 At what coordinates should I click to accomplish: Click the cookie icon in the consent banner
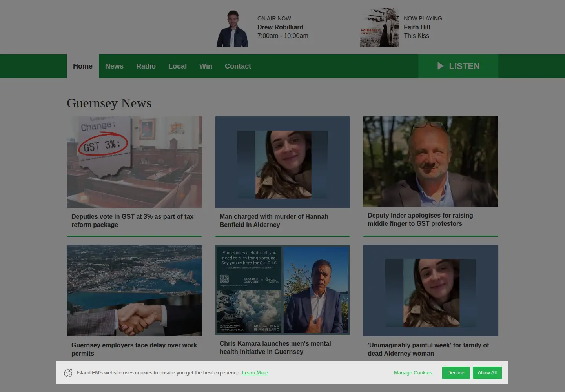tap(68, 373)
